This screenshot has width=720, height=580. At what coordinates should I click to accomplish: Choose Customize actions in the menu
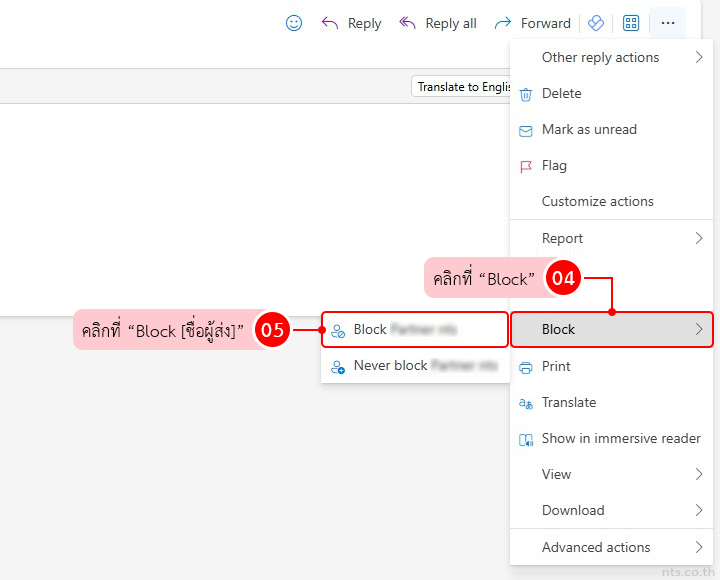click(x=597, y=202)
